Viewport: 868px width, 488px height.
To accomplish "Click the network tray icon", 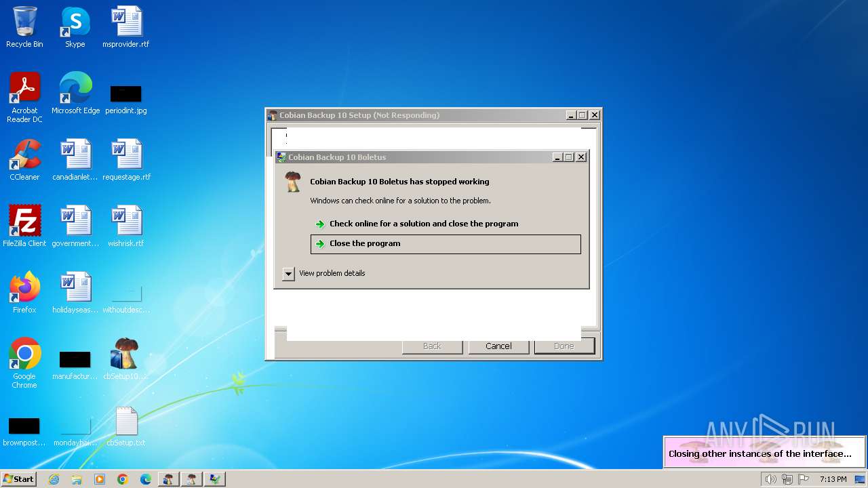I will click(x=787, y=479).
